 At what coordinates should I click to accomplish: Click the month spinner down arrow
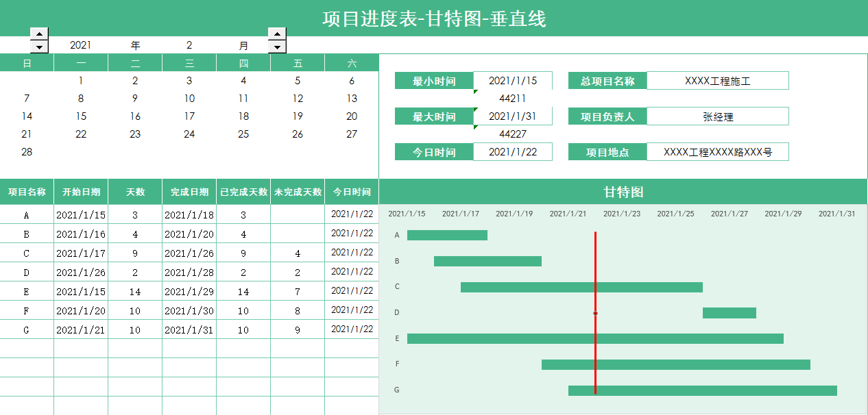(x=277, y=47)
